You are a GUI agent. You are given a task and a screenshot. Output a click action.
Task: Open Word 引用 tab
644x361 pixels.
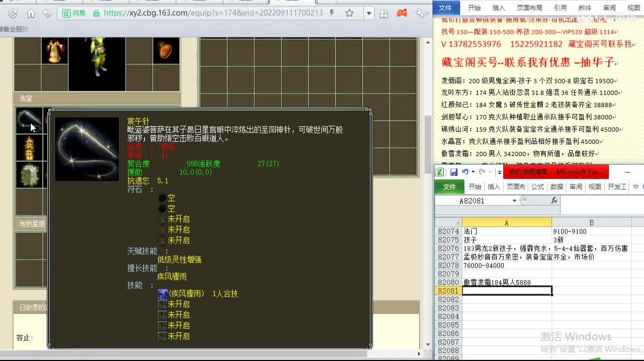coord(560,8)
